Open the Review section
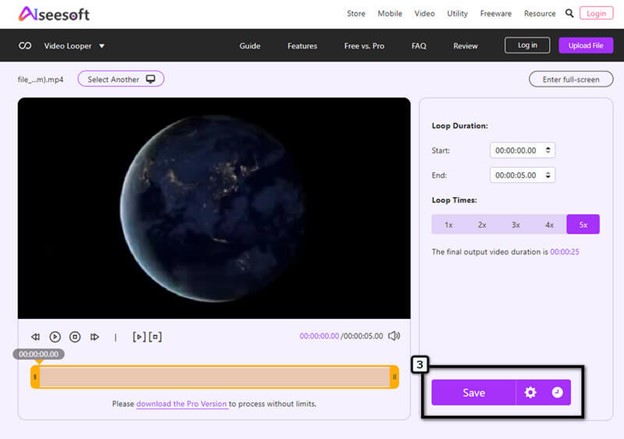This screenshot has height=439, width=624. coord(465,46)
